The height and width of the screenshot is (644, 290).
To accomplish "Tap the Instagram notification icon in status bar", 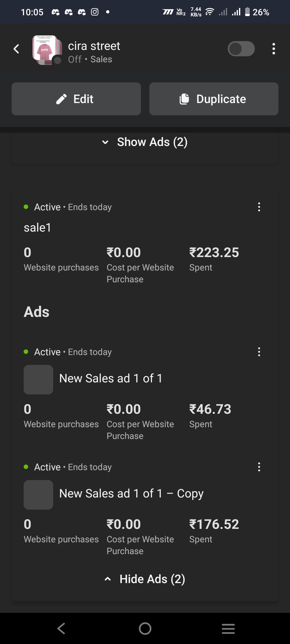I will pyautogui.click(x=95, y=12).
